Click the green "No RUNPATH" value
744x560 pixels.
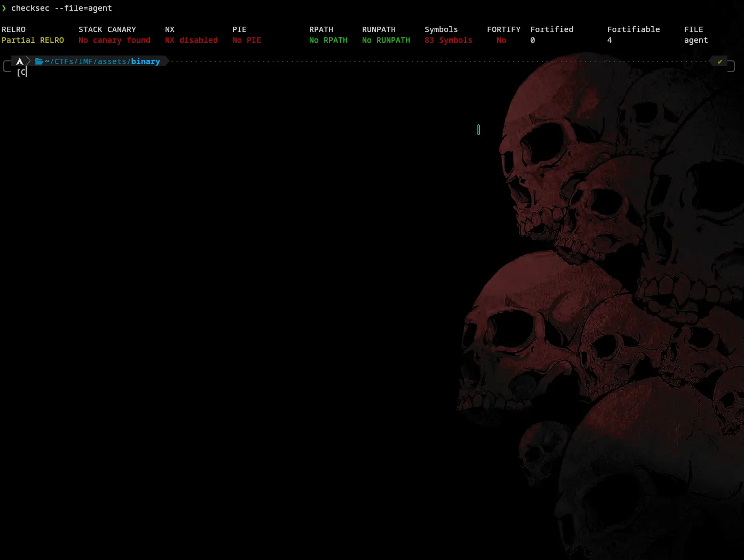[x=386, y=40]
